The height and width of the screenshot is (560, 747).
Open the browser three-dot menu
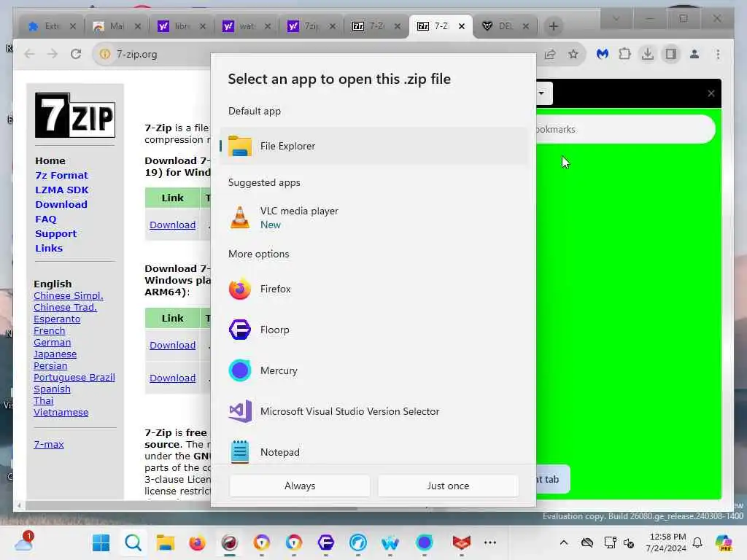coord(718,54)
